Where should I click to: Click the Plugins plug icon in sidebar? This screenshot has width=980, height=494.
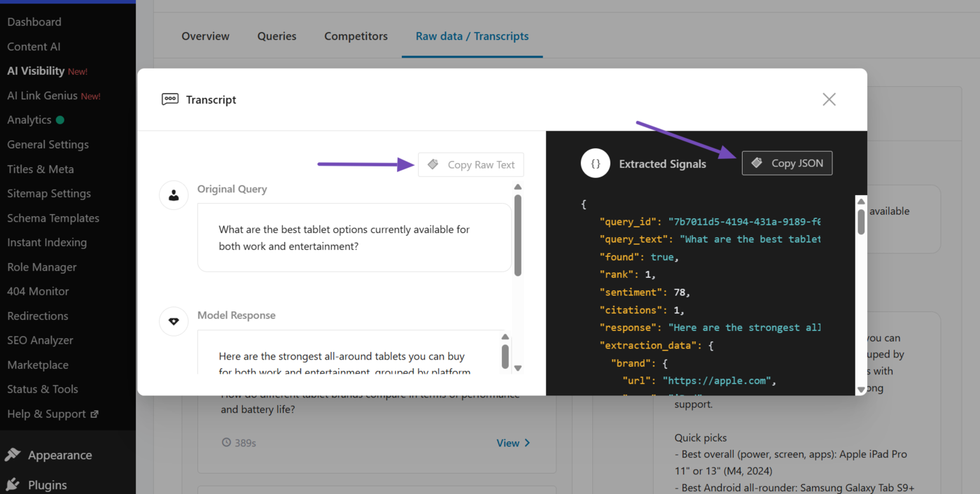pos(13,485)
